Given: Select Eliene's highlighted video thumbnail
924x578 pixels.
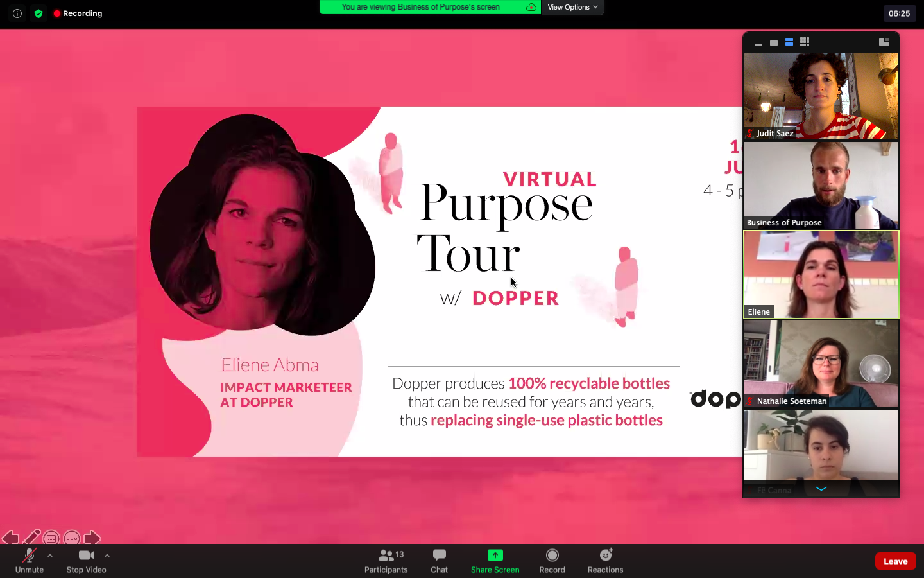Looking at the screenshot, I should [821, 275].
